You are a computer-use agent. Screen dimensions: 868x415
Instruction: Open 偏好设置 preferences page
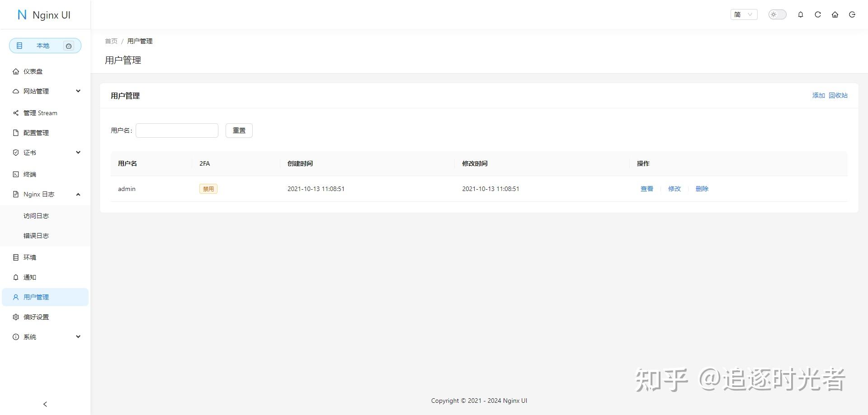coord(36,317)
